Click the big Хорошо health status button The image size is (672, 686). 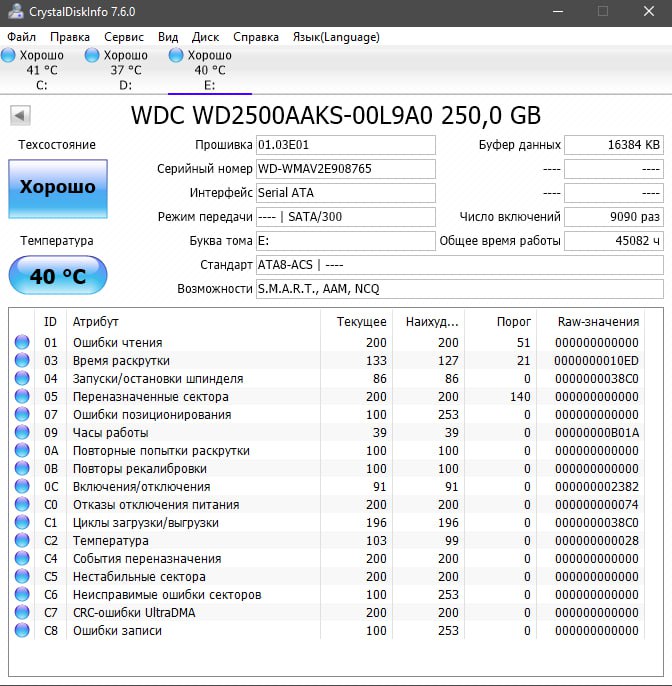pos(58,189)
